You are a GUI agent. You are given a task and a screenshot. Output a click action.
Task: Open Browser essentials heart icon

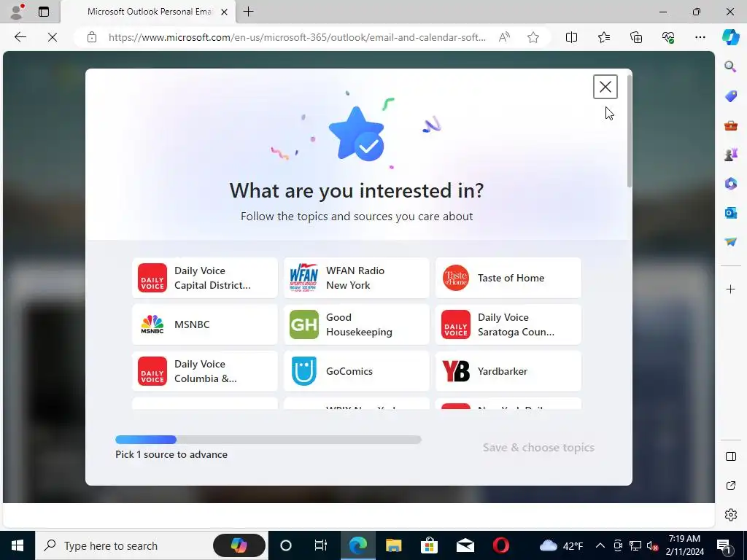(x=668, y=37)
